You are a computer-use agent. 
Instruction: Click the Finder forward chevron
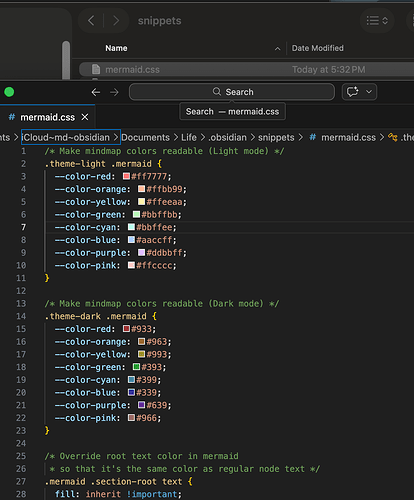pyautogui.click(x=116, y=21)
